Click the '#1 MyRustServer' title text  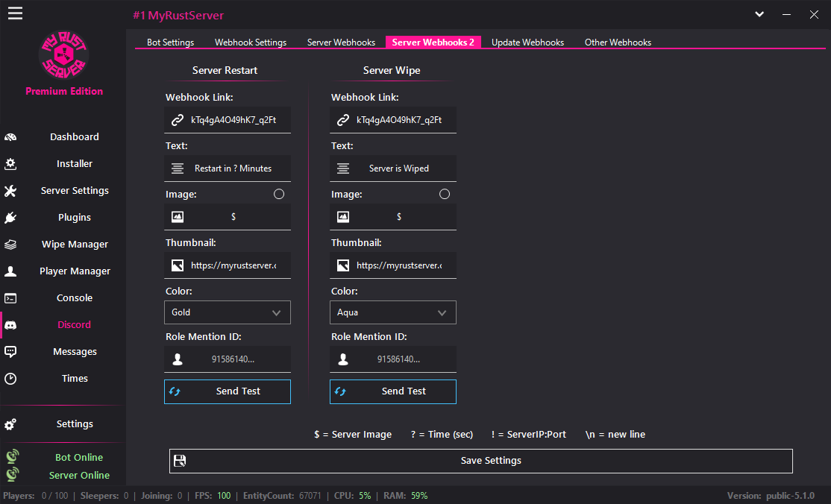tap(178, 16)
